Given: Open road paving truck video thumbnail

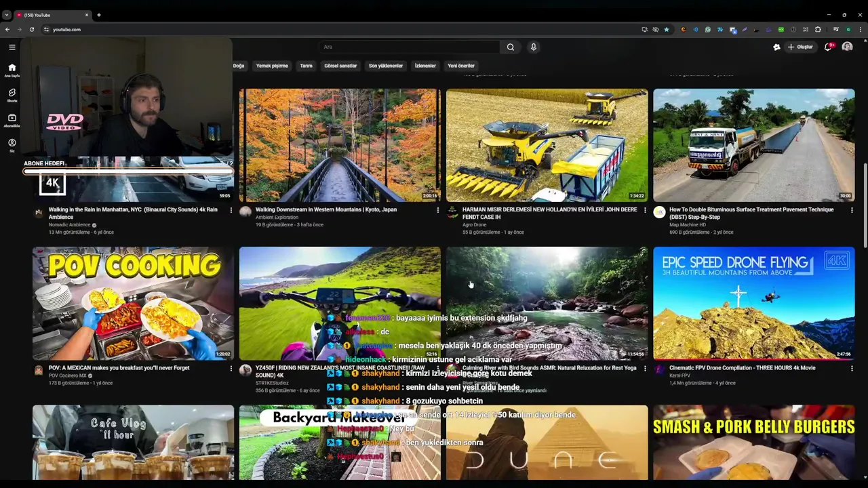Looking at the screenshot, I should (753, 145).
